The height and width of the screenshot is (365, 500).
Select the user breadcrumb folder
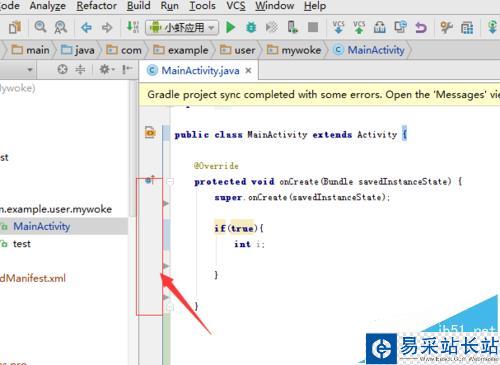point(237,50)
